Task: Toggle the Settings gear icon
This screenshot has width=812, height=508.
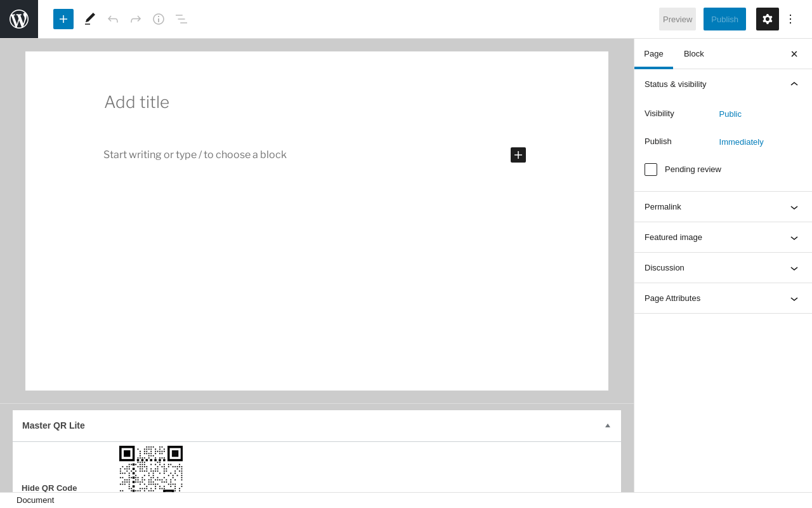Action: coord(768,19)
